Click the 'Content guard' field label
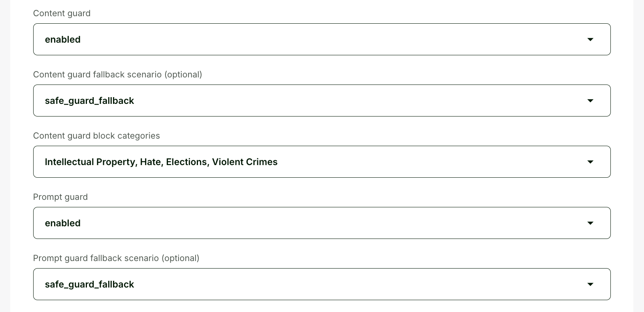Screen dimensions: 644x312 click(62, 13)
